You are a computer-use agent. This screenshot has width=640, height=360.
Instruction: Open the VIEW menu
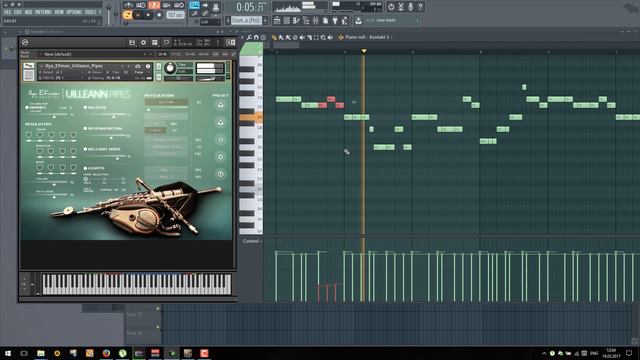coord(59,12)
